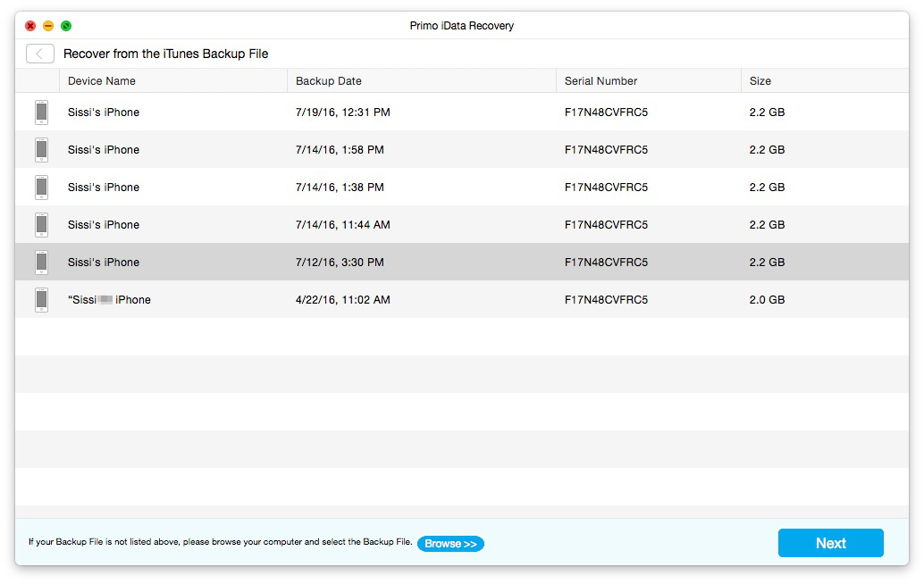
Task: Click iPhone icon of 7/12/16 backup
Action: click(41, 262)
